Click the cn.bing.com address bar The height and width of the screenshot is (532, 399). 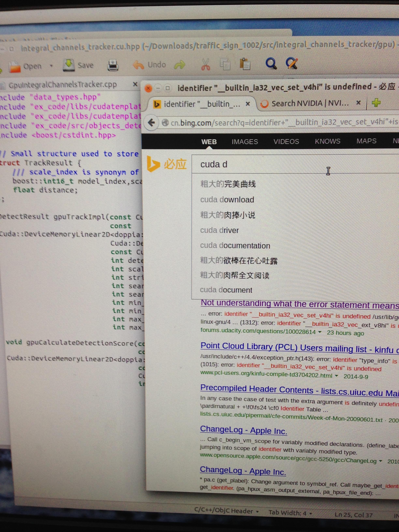279,122
